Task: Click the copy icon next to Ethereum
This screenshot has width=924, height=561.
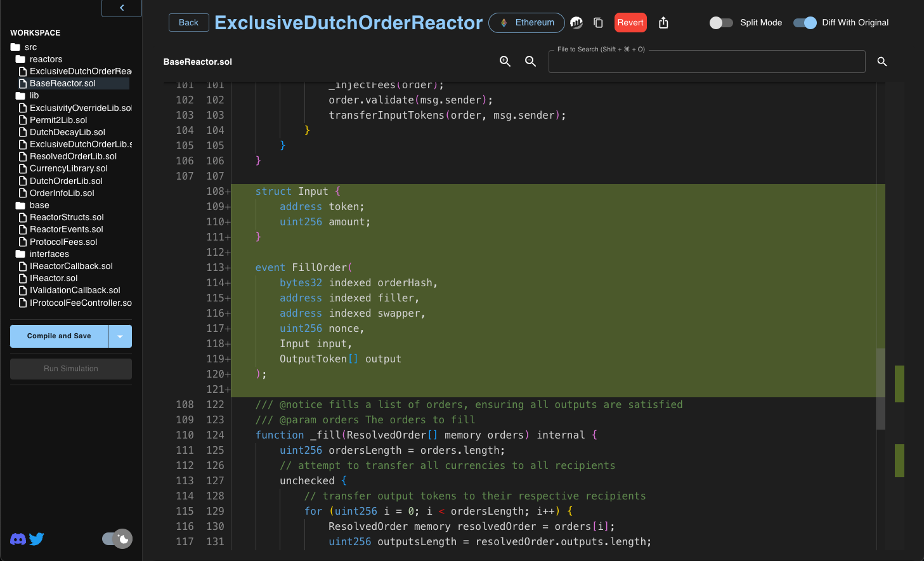Action: (598, 23)
